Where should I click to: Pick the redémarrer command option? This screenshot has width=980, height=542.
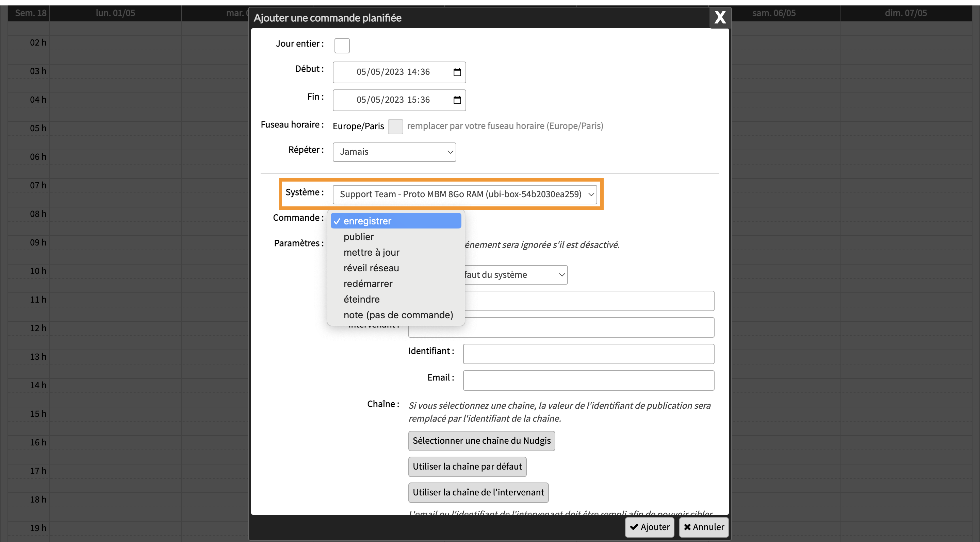(367, 284)
